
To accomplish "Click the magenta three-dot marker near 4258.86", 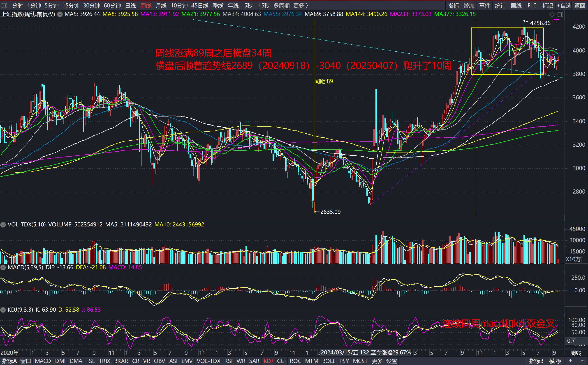I will tap(556, 20).
